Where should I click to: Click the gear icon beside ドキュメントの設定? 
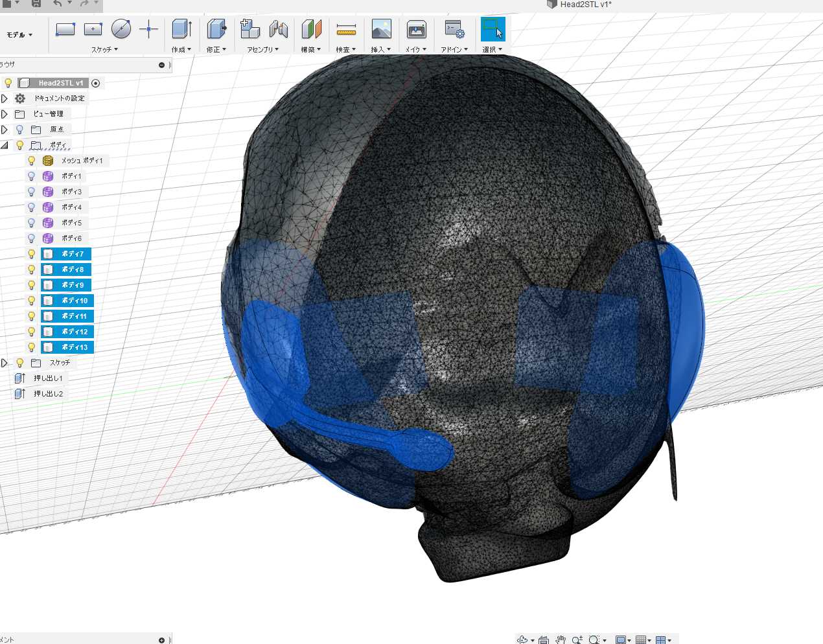[x=20, y=98]
